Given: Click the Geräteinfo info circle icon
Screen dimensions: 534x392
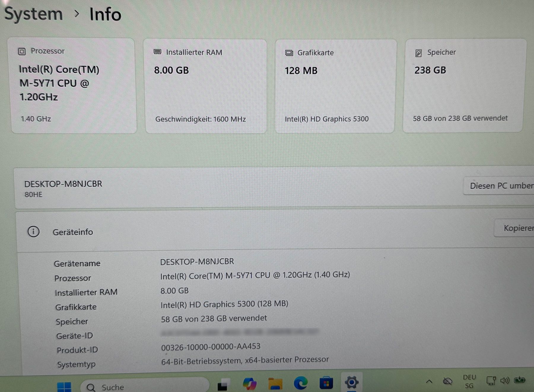Looking at the screenshot, I should 34,231.
